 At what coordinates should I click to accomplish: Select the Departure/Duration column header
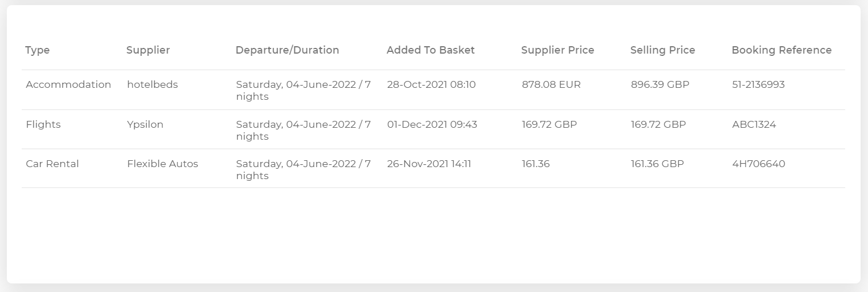[x=287, y=50]
